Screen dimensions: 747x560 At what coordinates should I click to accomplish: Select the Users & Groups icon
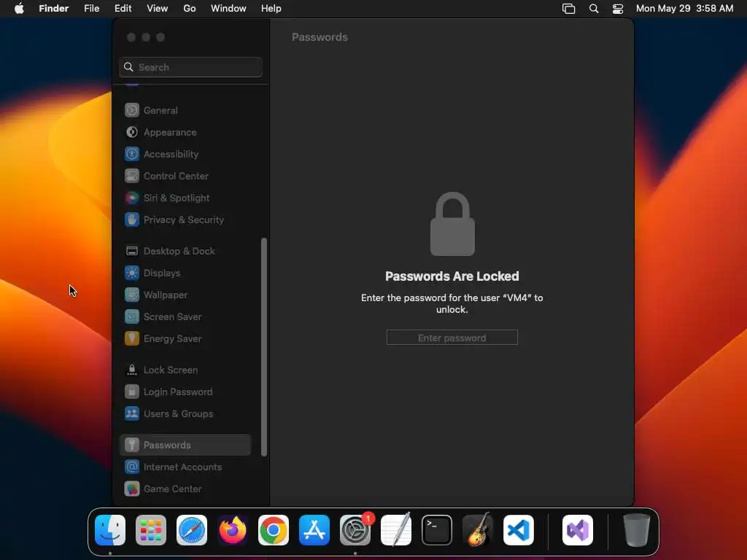tap(132, 414)
